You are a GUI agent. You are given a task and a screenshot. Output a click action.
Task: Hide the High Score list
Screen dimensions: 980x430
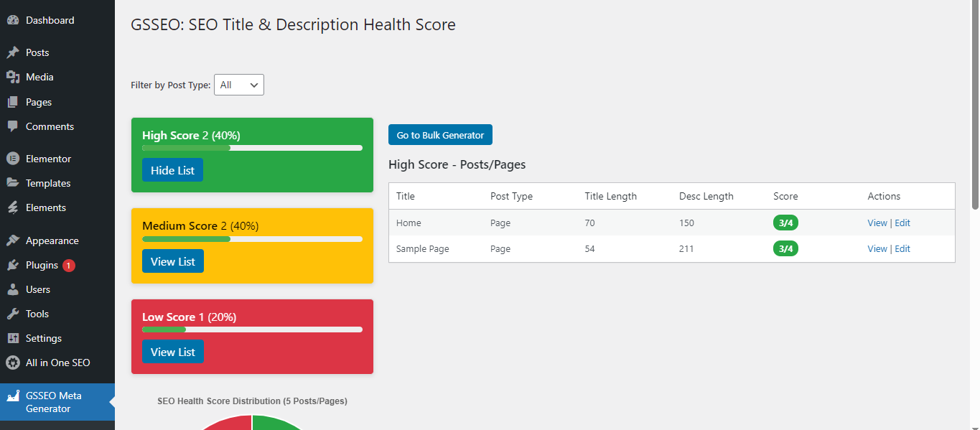click(x=172, y=170)
